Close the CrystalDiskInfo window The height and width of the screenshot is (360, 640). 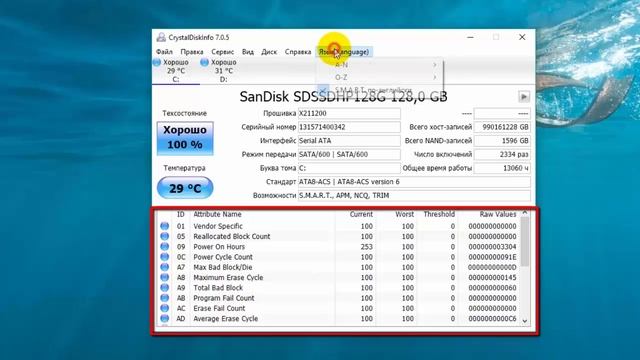[x=522, y=37]
